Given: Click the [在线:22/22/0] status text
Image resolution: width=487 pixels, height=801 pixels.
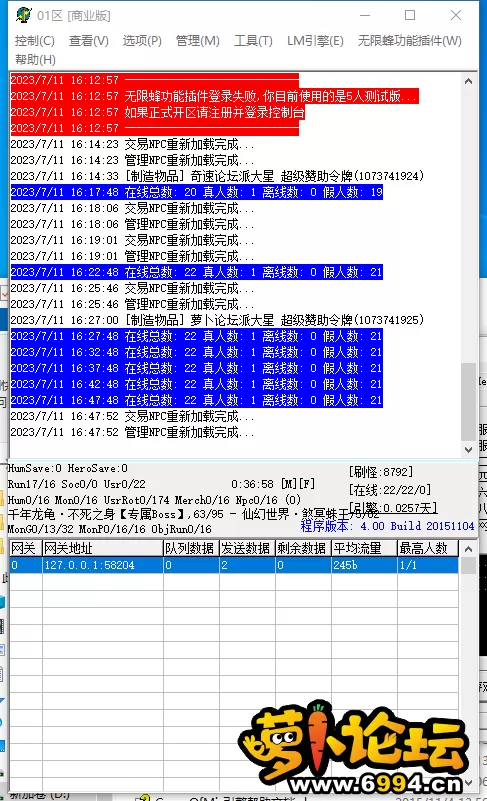Looking at the screenshot, I should tap(390, 490).
